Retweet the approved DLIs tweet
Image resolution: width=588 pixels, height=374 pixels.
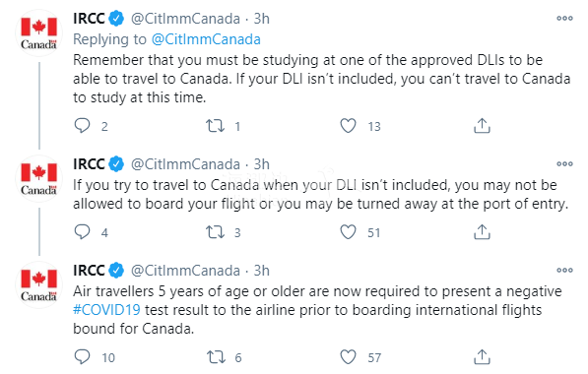click(x=216, y=126)
